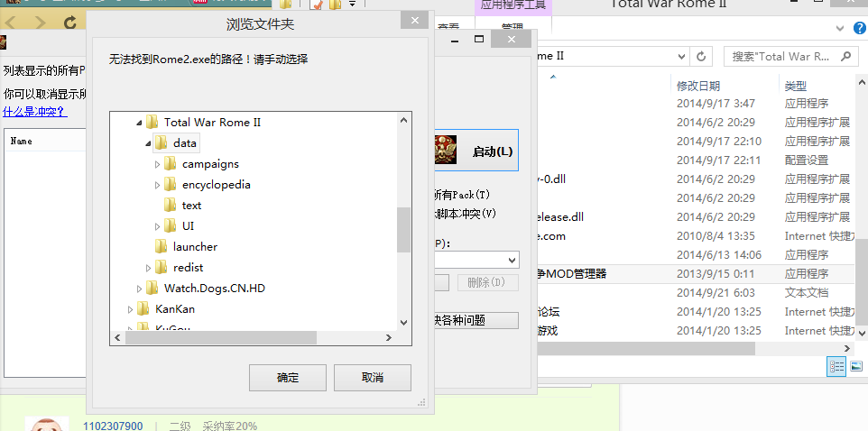Click the data folder icon in tree
Image resolution: width=868 pixels, height=431 pixels.
pyautogui.click(x=161, y=143)
